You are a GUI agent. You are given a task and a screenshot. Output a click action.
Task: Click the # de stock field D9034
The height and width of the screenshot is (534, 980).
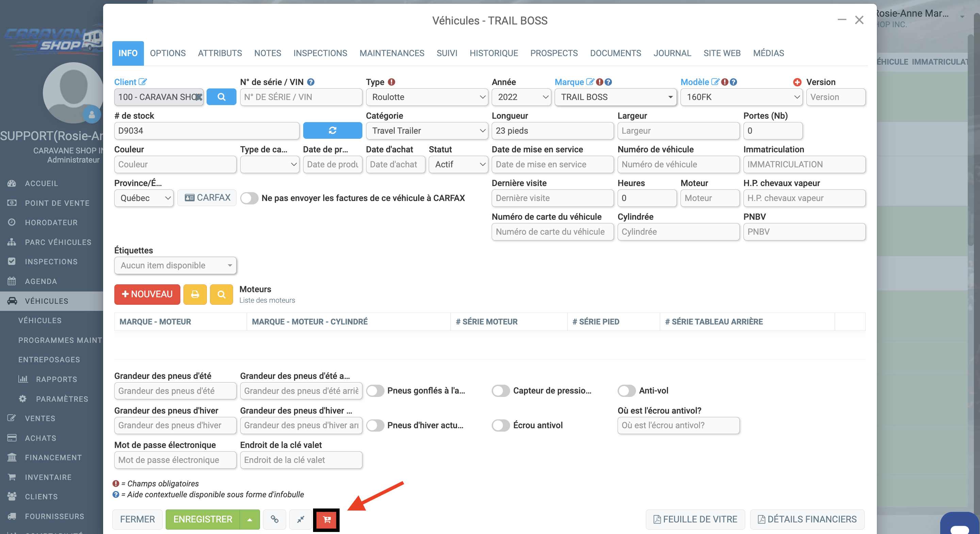(x=207, y=131)
